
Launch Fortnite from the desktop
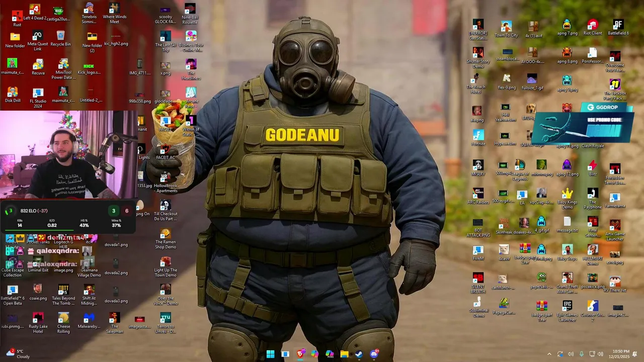[x=478, y=138]
